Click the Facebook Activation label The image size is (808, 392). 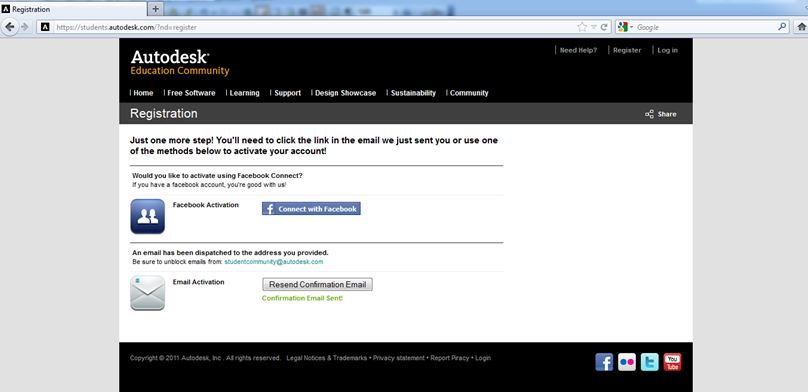click(x=206, y=205)
